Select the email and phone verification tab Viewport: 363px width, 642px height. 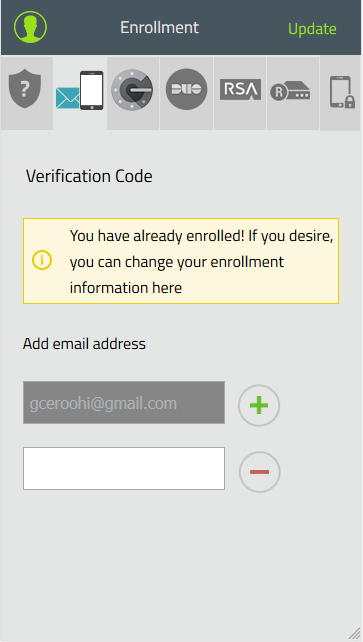(80, 91)
